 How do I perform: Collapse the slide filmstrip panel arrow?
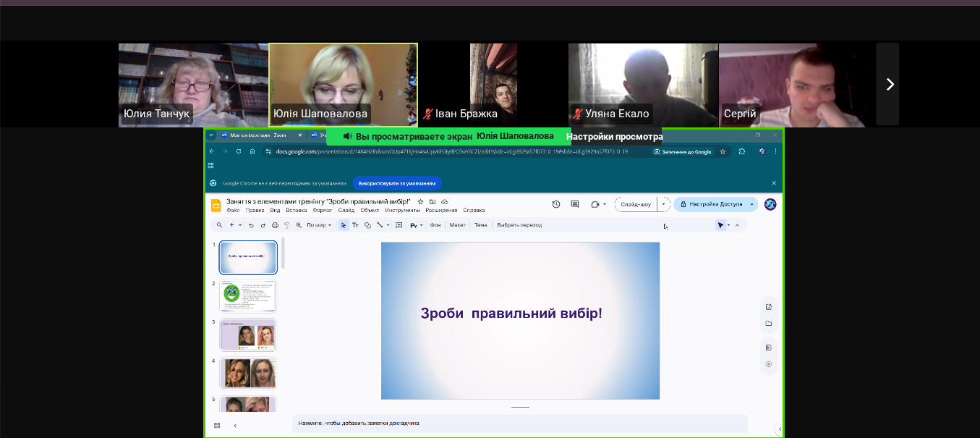click(x=235, y=426)
